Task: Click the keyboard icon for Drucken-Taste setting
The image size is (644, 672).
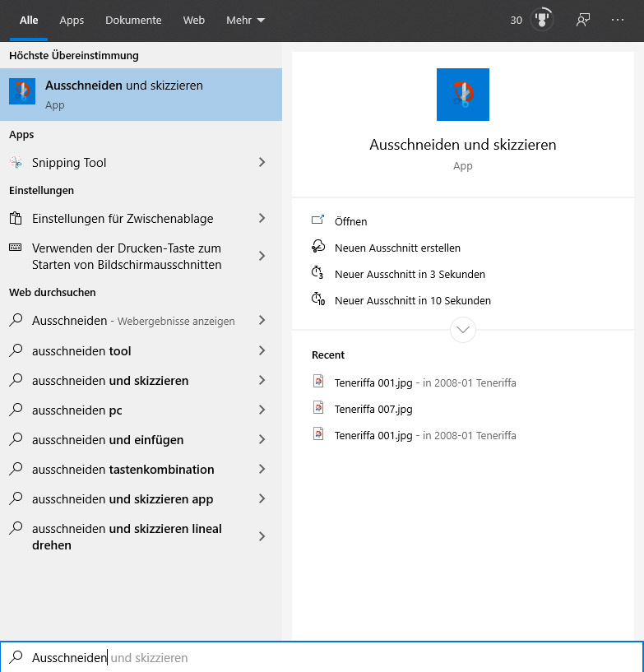Action: pos(16,248)
